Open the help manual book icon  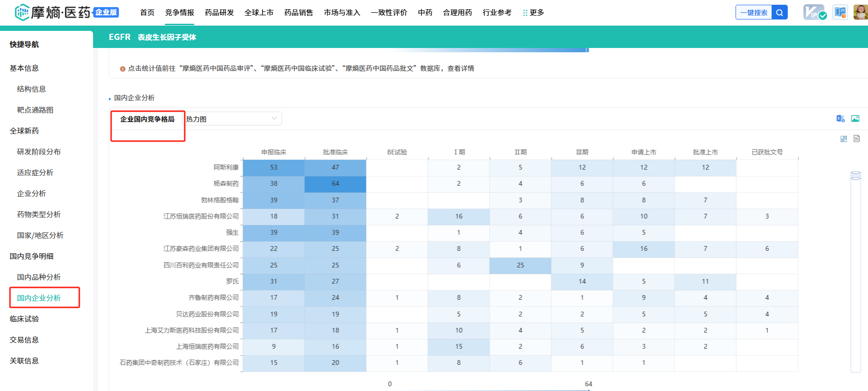point(840,12)
